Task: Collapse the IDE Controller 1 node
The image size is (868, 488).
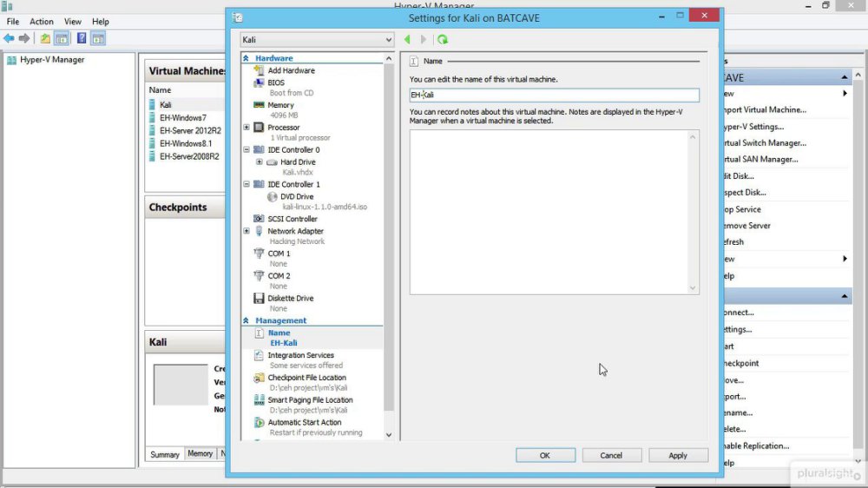Action: 247,184
